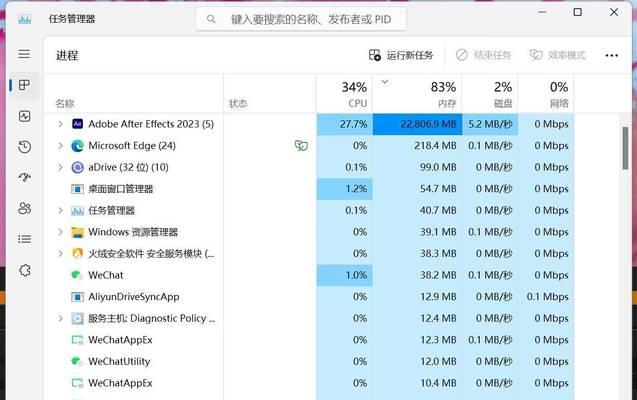The image size is (637, 400).
Task: Click the search box in title bar
Action: [x=301, y=19]
